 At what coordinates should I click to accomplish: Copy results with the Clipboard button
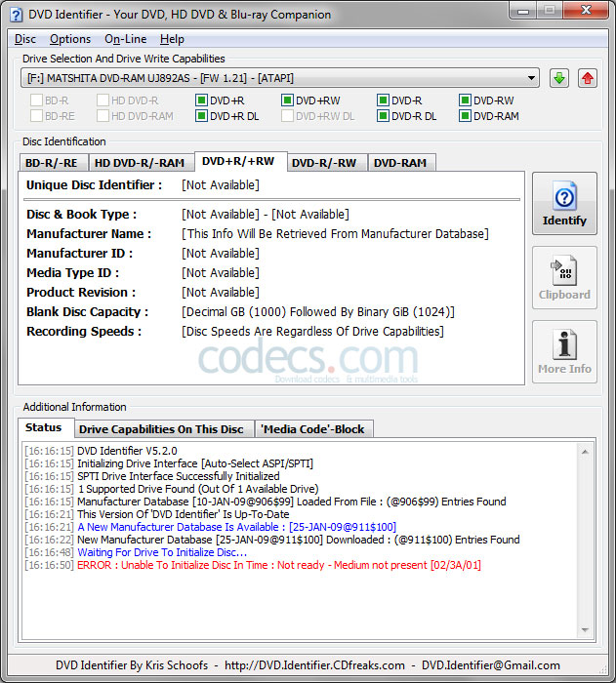pos(564,277)
